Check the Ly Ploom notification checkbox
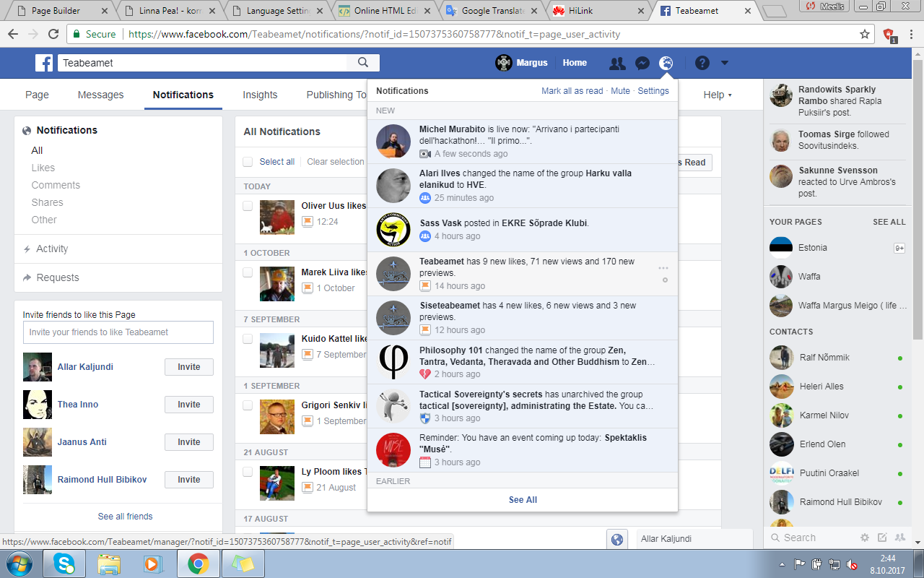 248,472
